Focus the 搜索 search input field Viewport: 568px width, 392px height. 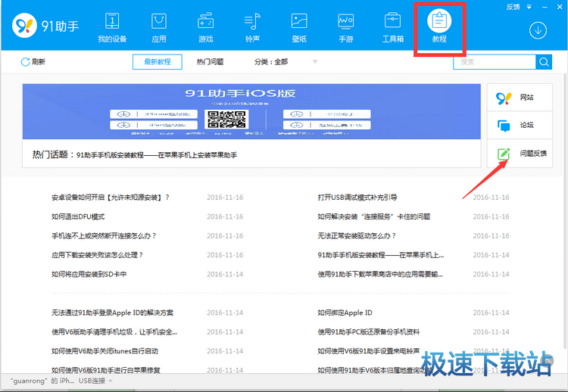[494, 62]
